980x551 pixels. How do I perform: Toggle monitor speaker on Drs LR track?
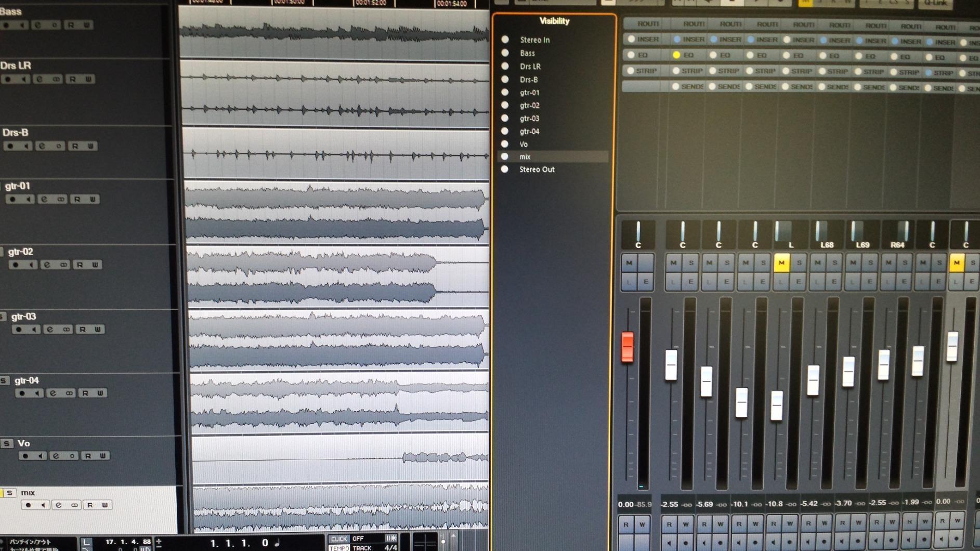tap(23, 80)
